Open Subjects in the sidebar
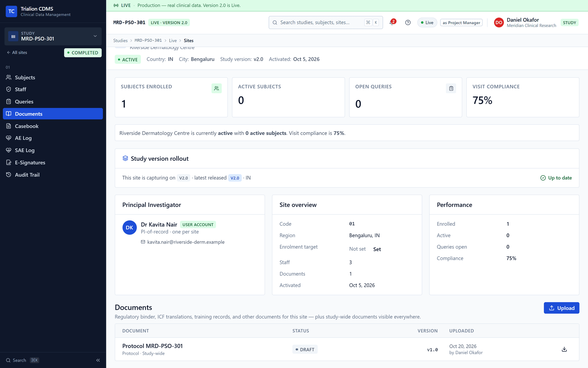 [53, 77]
